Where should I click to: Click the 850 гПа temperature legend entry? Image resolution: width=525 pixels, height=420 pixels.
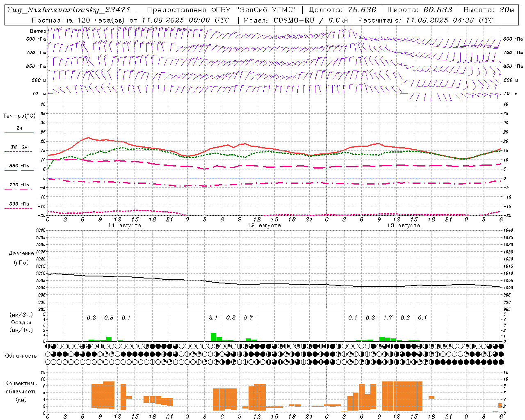[19, 168]
